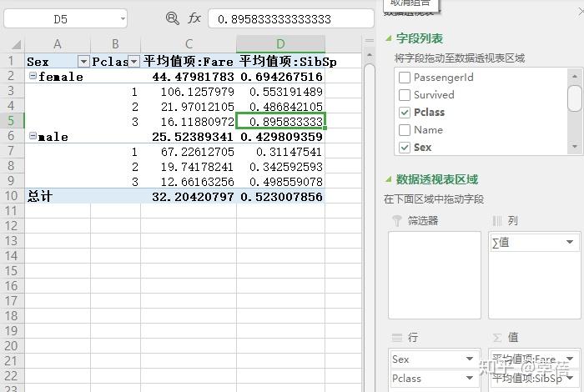Select cell with 0.498559078
The image size is (584, 392).
coord(281,181)
